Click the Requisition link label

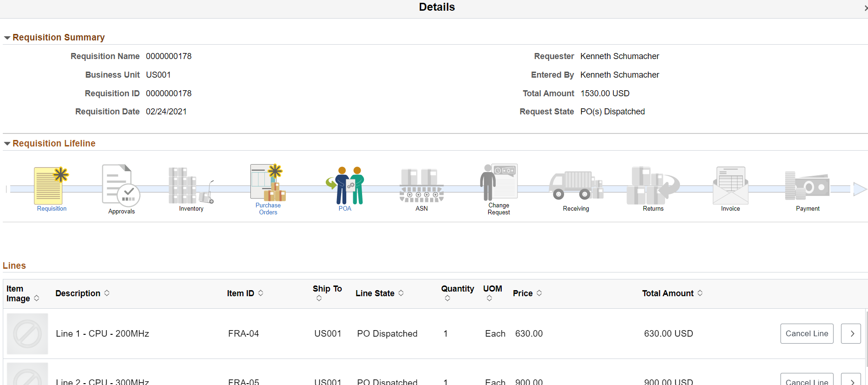[52, 209]
